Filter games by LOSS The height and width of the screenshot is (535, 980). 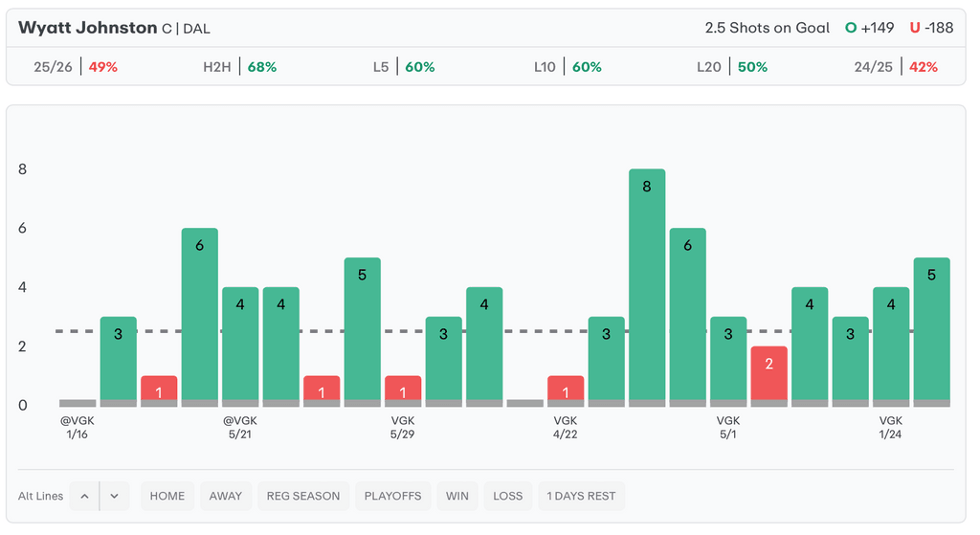point(507,496)
